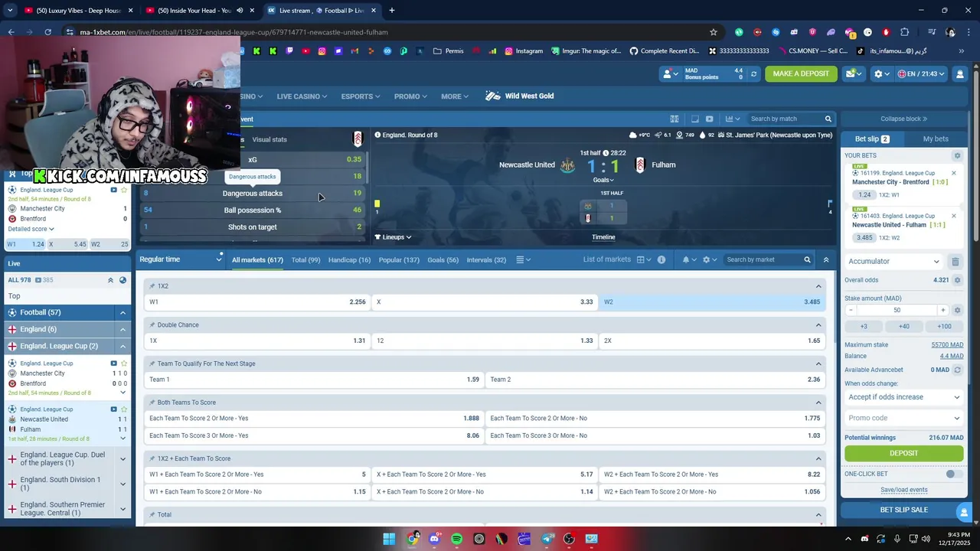Select the Goals (56) markets tab
The width and height of the screenshot is (980, 551).
pos(443,260)
